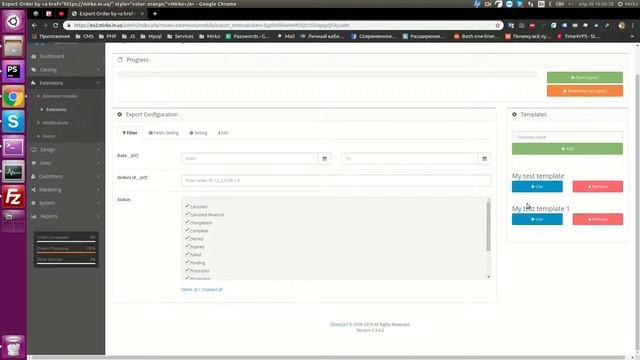Screen dimensions: 640x360
Task: Reload the page with the refresh icon
Action: 56,25
